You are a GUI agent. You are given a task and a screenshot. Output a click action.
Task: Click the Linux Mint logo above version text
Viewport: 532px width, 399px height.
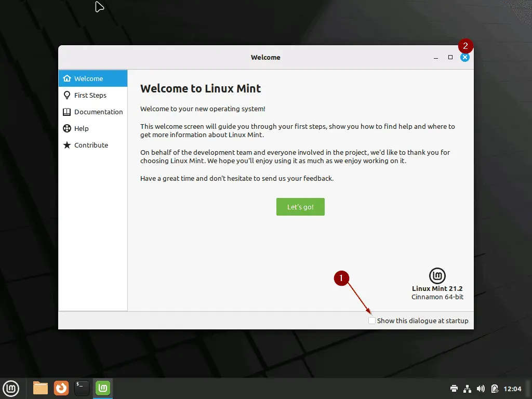pos(437,275)
